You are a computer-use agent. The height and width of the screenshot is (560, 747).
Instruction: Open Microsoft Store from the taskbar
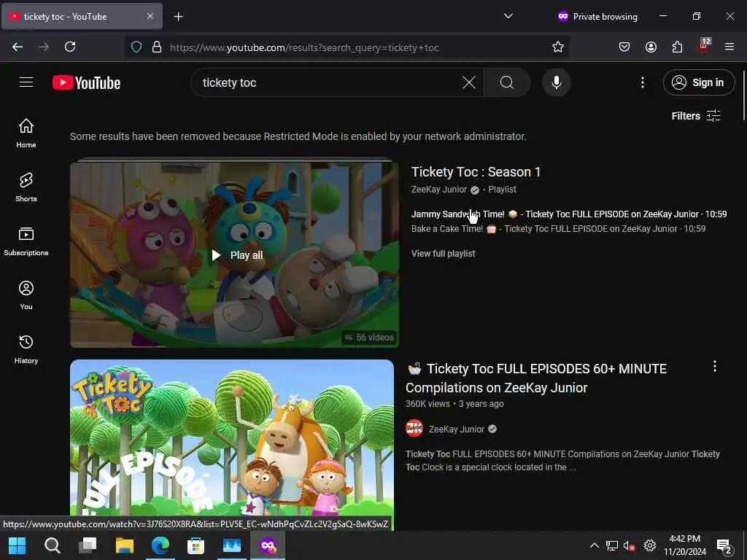coord(196,545)
